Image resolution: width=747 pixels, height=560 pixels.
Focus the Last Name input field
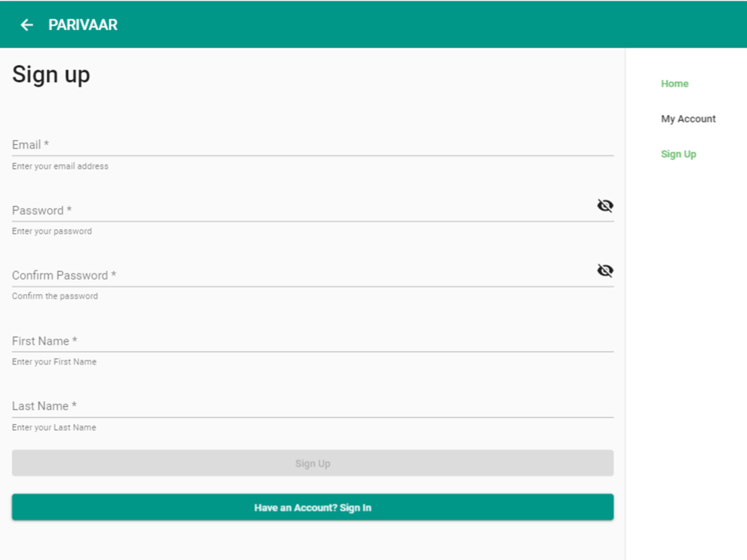click(x=312, y=406)
